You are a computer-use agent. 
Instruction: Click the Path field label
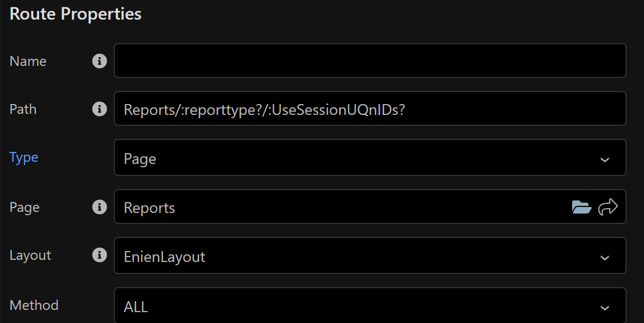[x=23, y=109]
